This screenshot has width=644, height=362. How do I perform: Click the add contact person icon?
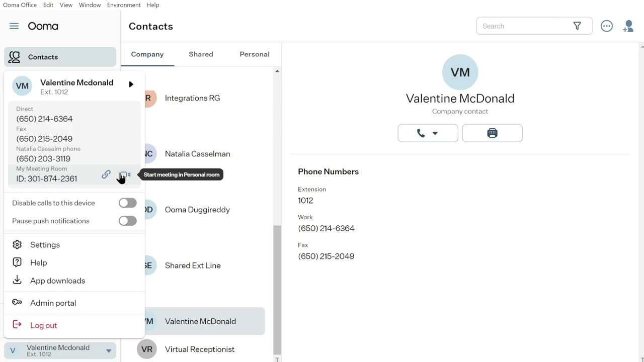pos(628,26)
